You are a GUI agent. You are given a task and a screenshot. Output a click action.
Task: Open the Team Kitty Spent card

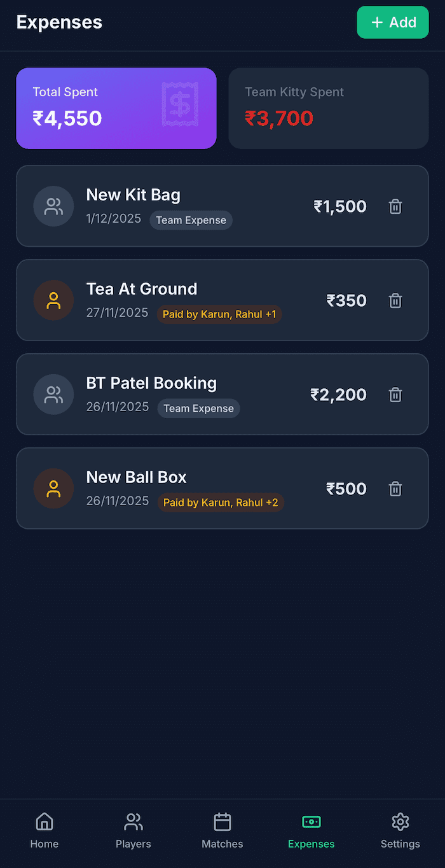329,108
